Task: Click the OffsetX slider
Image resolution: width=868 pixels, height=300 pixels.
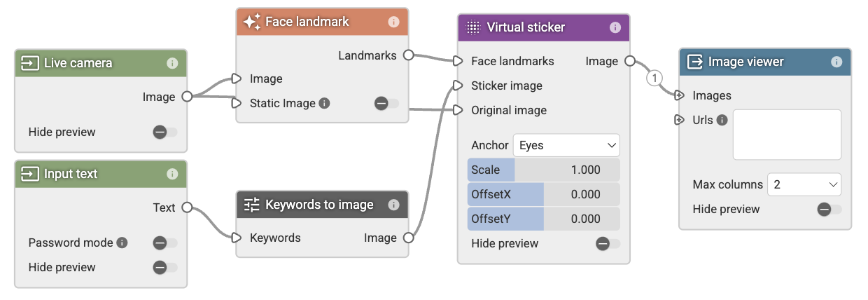Action: [544, 194]
